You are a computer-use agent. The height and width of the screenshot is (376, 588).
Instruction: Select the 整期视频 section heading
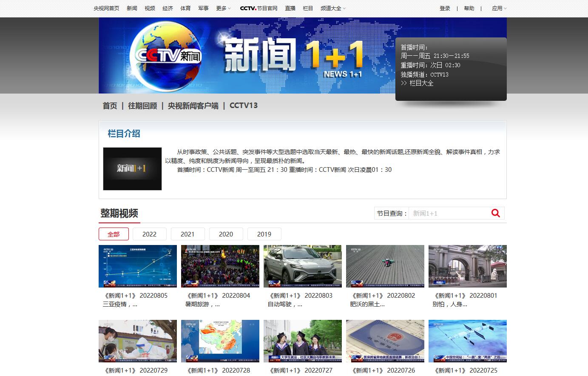tap(119, 214)
